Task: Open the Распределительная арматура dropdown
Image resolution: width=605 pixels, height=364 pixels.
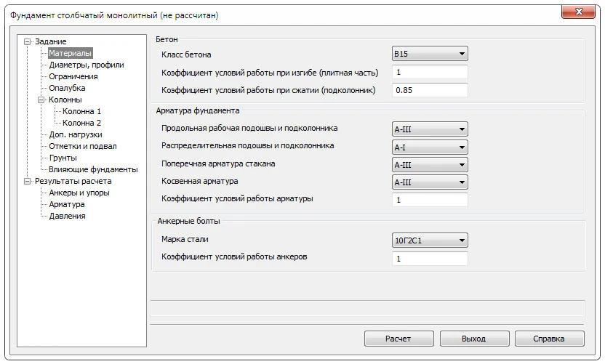Action: click(x=429, y=147)
